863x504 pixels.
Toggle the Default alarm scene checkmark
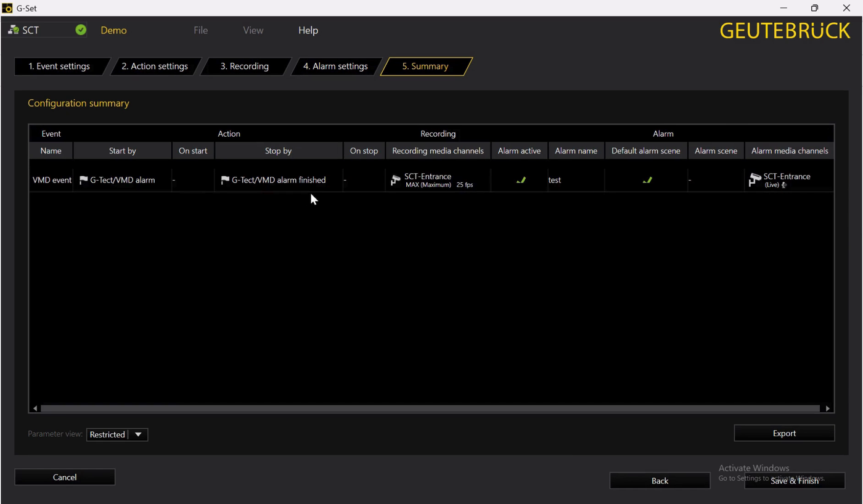click(647, 180)
